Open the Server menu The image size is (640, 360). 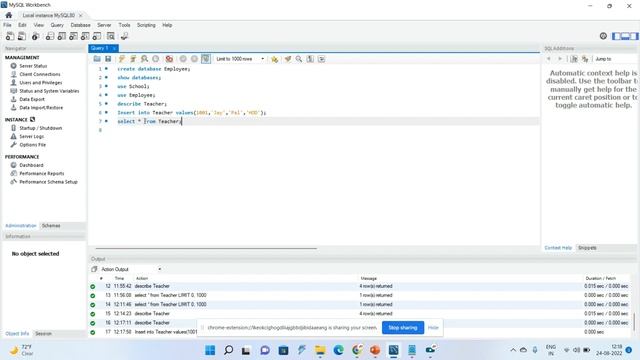[x=104, y=25]
